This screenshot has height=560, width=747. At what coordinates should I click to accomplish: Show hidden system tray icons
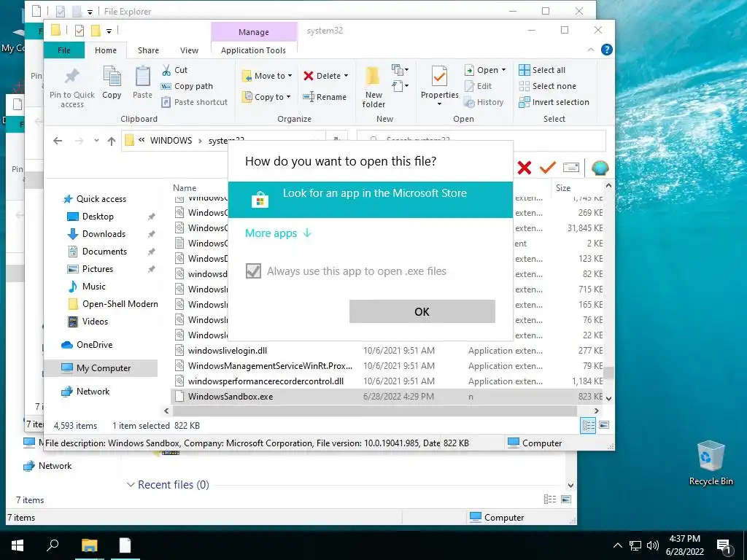pyautogui.click(x=617, y=545)
